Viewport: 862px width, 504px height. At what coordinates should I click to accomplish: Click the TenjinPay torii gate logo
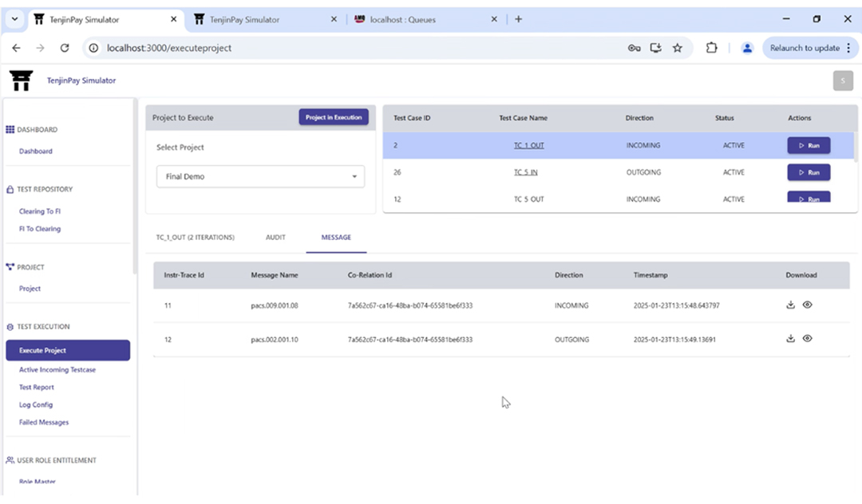tap(21, 81)
